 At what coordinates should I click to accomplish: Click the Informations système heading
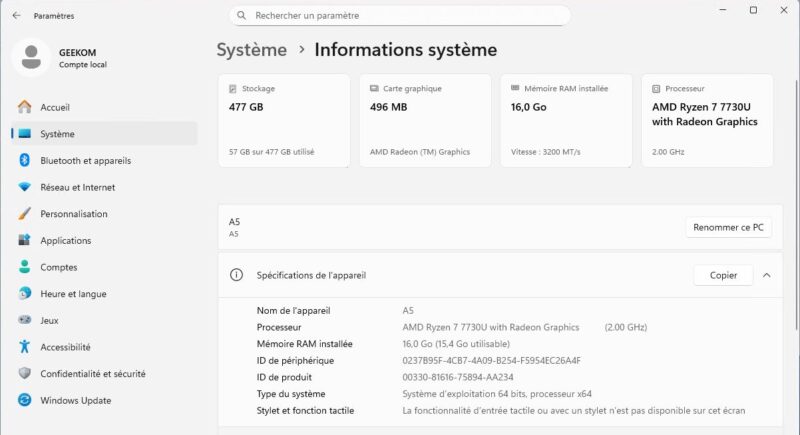click(406, 50)
